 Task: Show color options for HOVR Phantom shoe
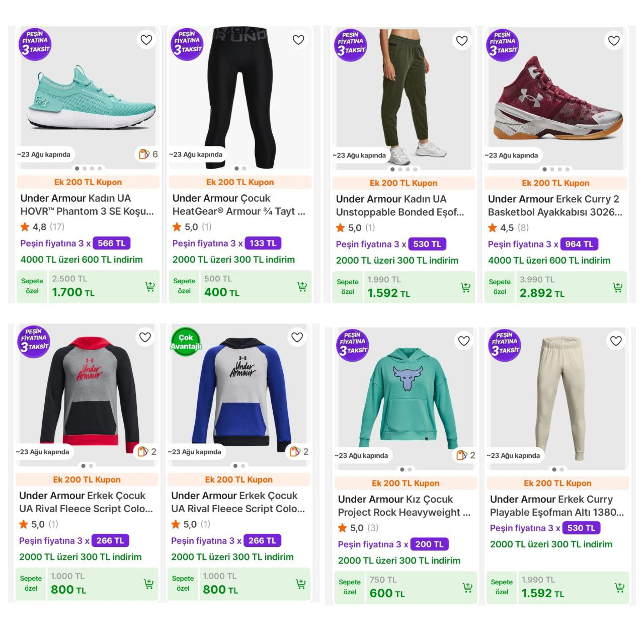coord(148,154)
